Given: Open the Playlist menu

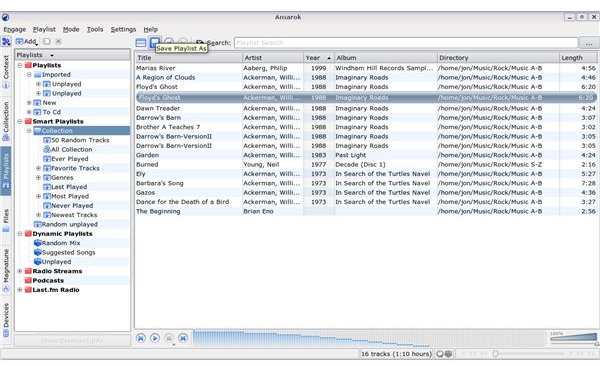Looking at the screenshot, I should point(44,29).
